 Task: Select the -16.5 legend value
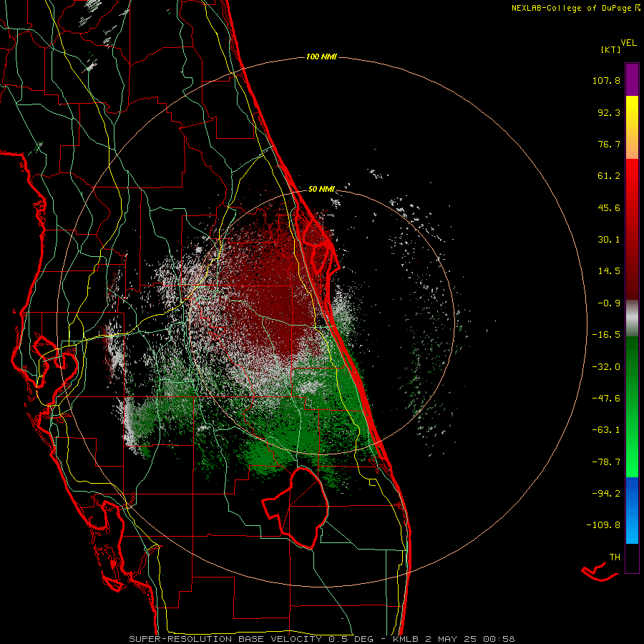pos(606,335)
